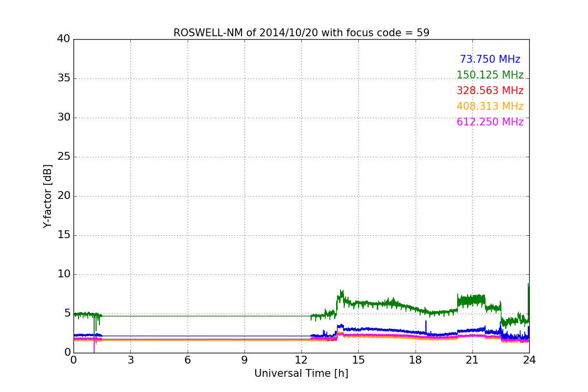
Task: Select the 328.563 MHz legend label
Action: [x=490, y=91]
